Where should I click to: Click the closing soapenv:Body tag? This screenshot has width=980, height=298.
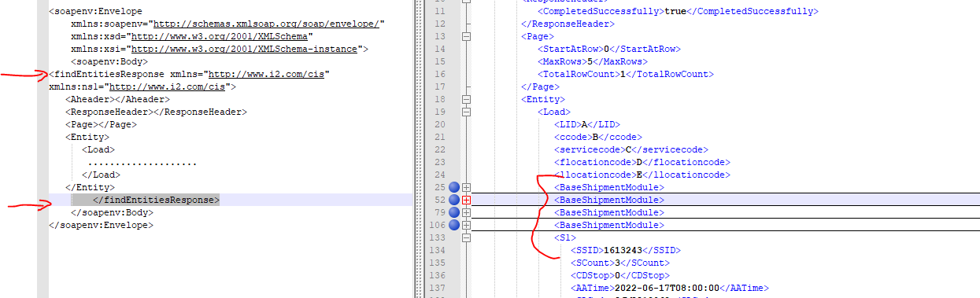[x=112, y=212]
